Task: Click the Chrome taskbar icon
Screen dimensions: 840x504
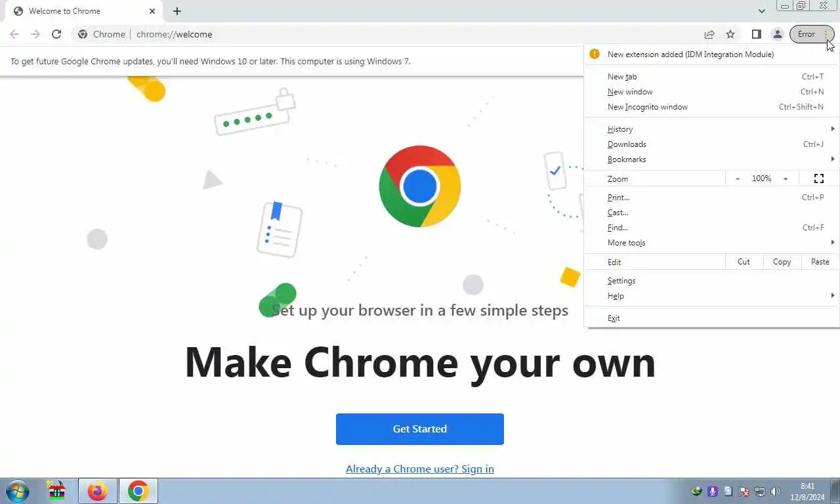Action: pos(138,491)
